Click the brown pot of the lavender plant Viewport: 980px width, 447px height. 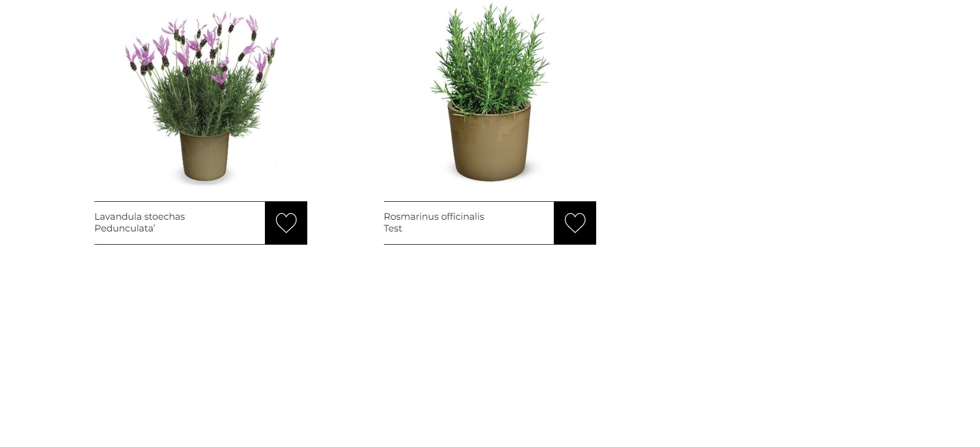point(204,156)
